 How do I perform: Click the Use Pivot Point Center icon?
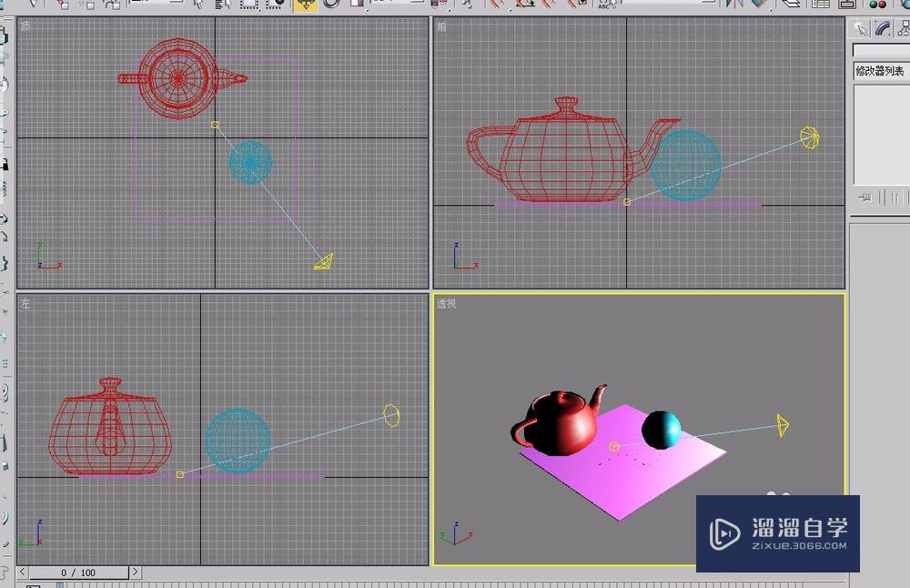[x=440, y=4]
